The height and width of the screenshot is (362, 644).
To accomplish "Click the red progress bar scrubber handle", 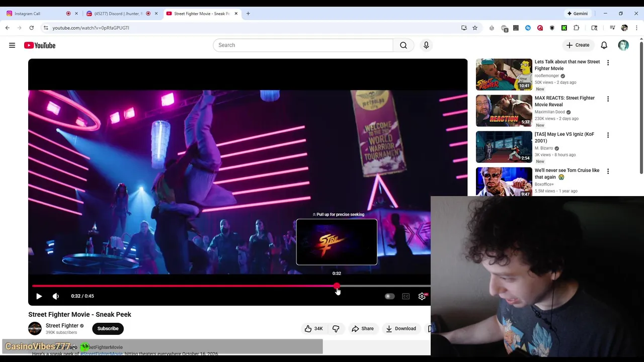I will coord(337,286).
